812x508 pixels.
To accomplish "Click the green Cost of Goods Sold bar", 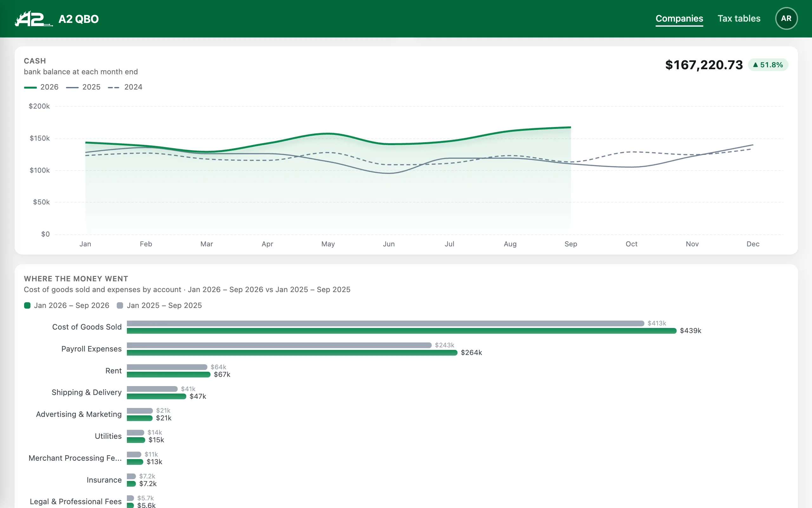I will coord(401,331).
